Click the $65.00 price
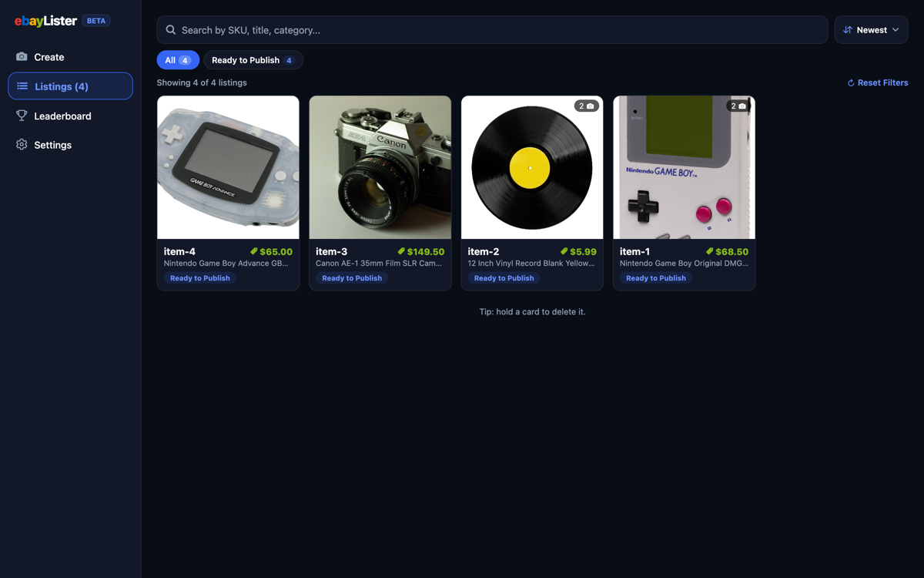924x578 pixels. pyautogui.click(x=276, y=251)
